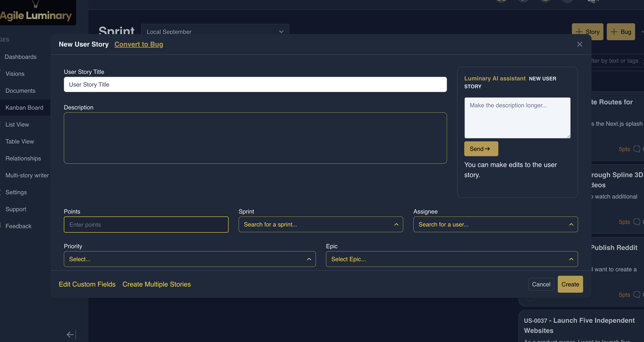
Task: Click the AI assistant prompt textarea
Action: tap(517, 118)
